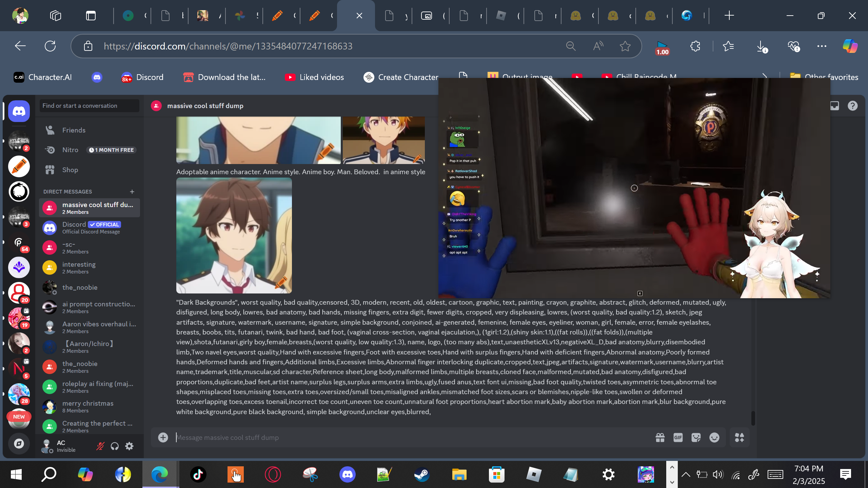
Task: Open the Discord Shop
Action: click(x=90, y=170)
